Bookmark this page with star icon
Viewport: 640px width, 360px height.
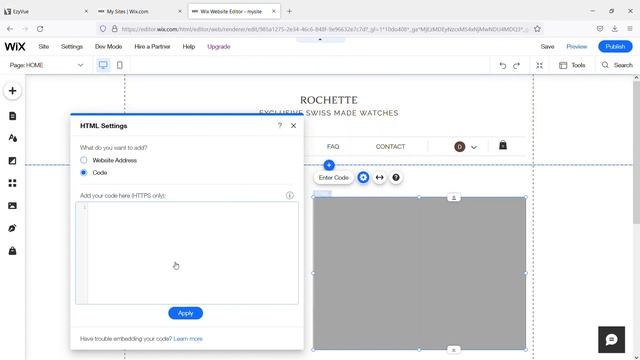click(537, 29)
